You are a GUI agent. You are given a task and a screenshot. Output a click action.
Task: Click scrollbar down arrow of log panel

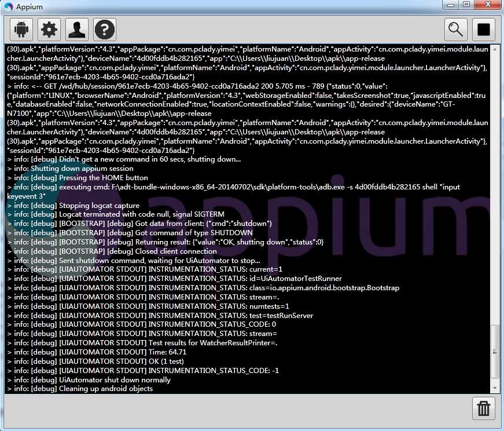coord(495,388)
